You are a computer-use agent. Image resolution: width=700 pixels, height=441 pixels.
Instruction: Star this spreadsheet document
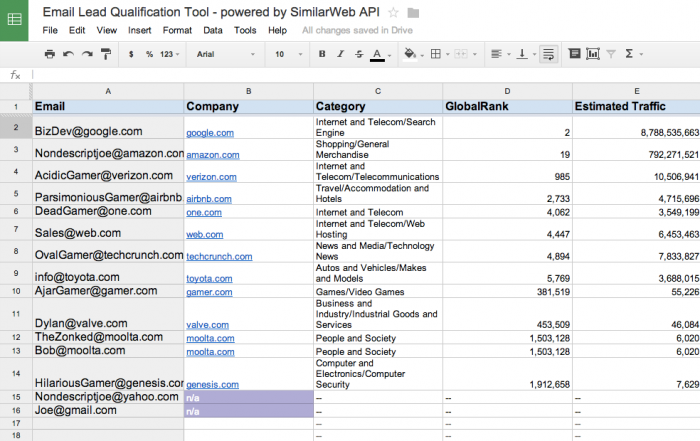pos(393,12)
